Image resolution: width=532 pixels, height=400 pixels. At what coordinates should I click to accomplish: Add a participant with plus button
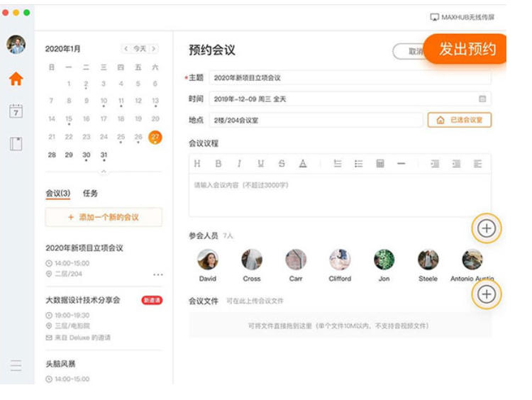click(x=486, y=228)
